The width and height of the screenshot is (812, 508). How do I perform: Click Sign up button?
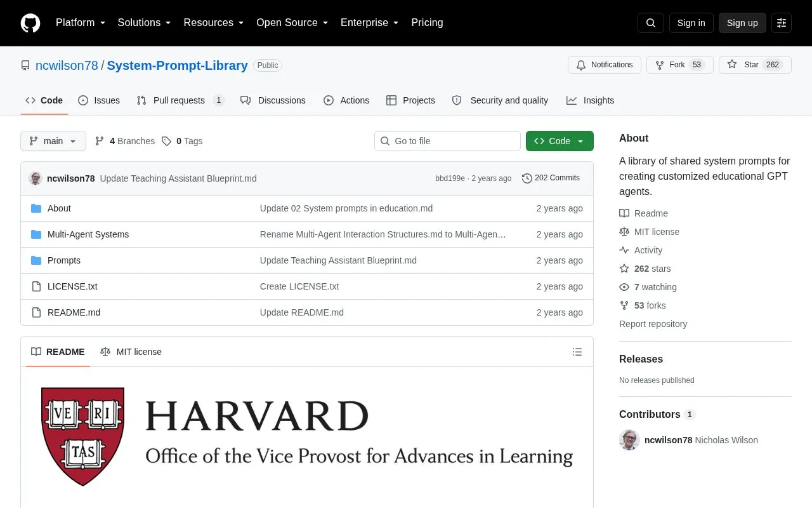pos(742,23)
